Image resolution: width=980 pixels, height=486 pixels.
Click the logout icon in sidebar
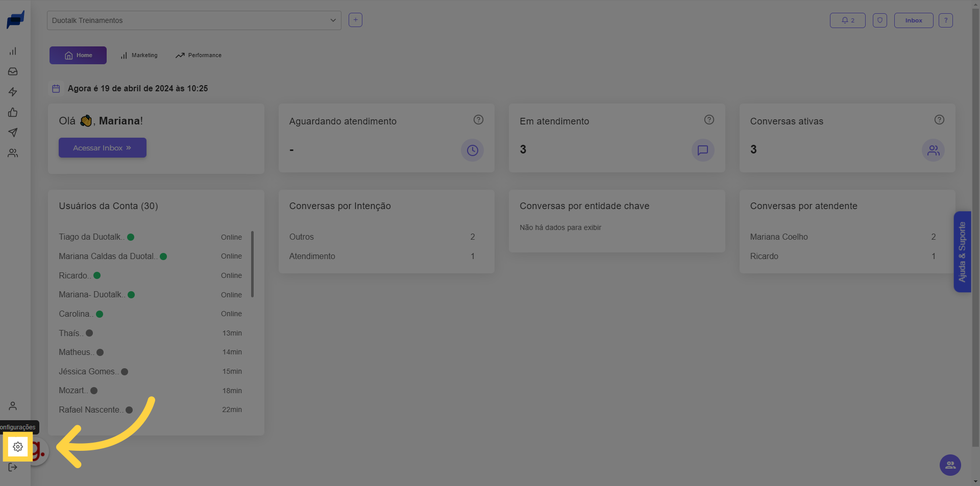coord(13,467)
